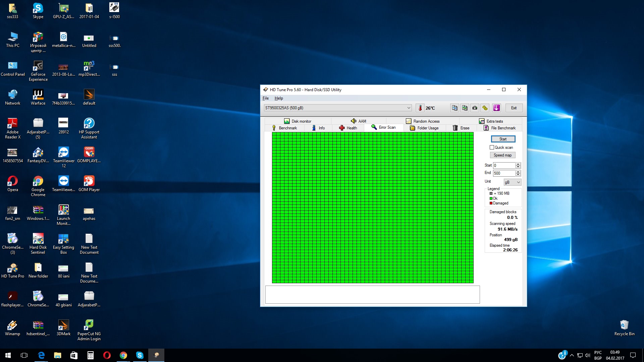Enable the Quick scan checkbox
Viewport: 644px width, 362px height.
pyautogui.click(x=492, y=147)
